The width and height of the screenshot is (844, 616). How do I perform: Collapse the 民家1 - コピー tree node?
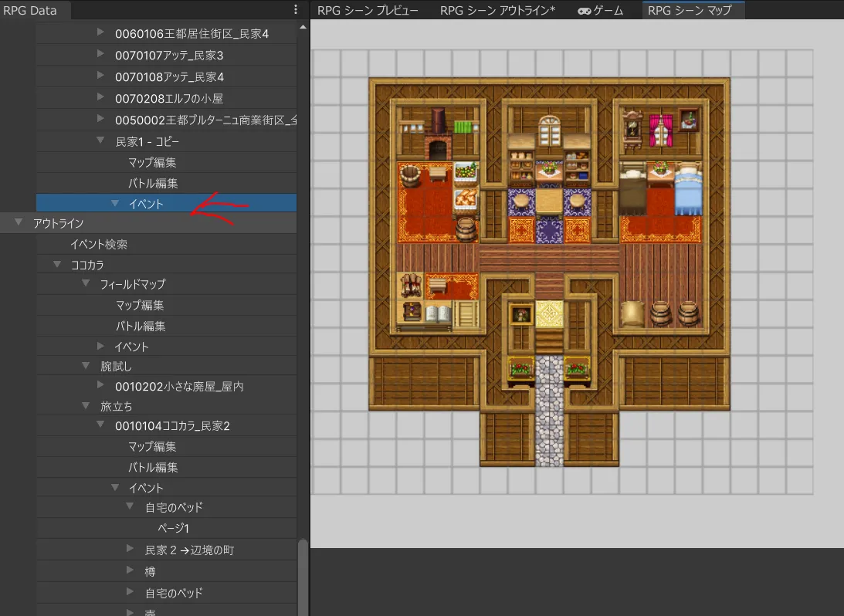pos(100,140)
